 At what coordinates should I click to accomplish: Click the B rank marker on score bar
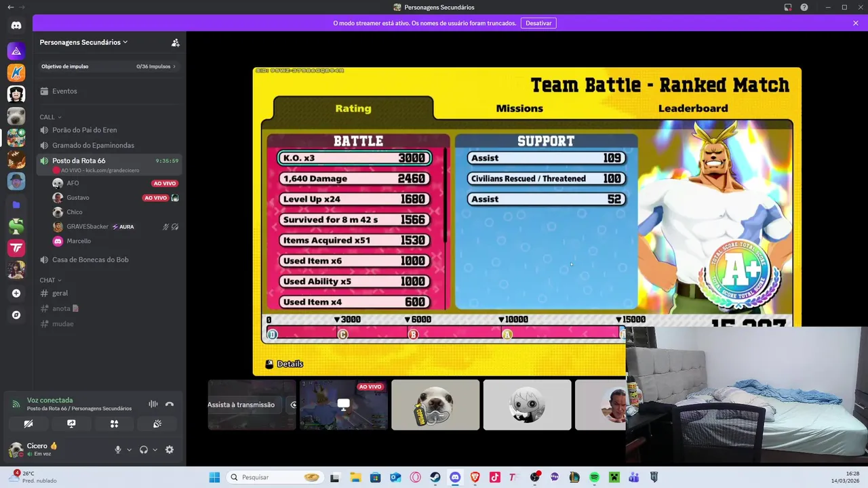tap(412, 334)
